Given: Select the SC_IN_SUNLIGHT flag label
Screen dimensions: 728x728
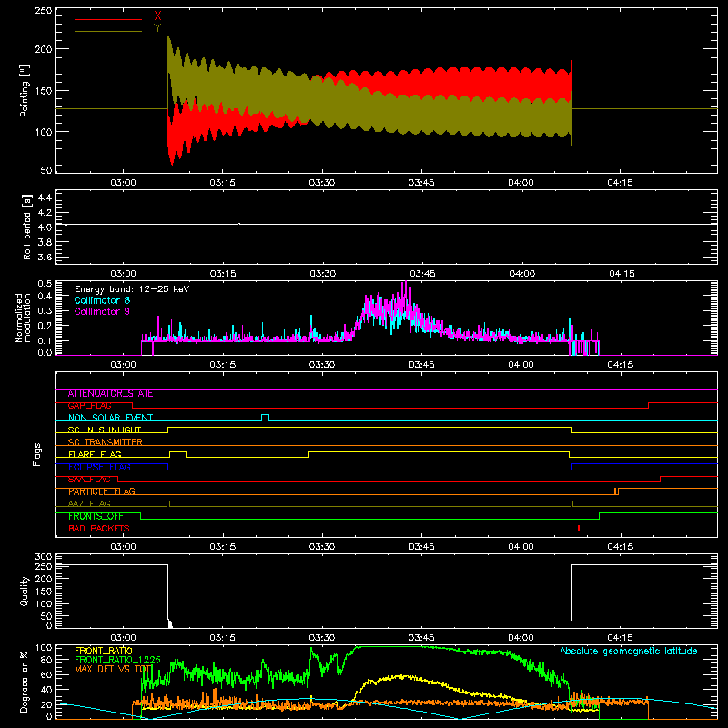Looking at the screenshot, I should (105, 430).
